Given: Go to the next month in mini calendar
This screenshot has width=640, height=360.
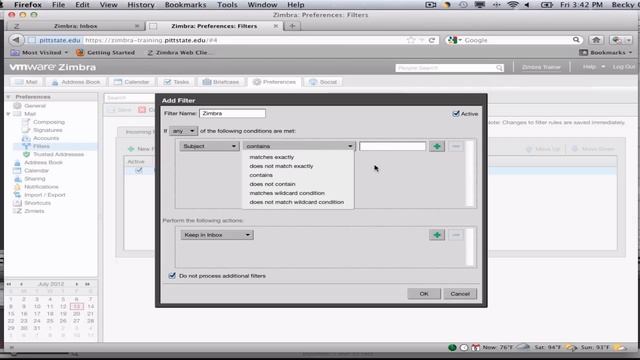Looking at the screenshot, I should (76, 284).
